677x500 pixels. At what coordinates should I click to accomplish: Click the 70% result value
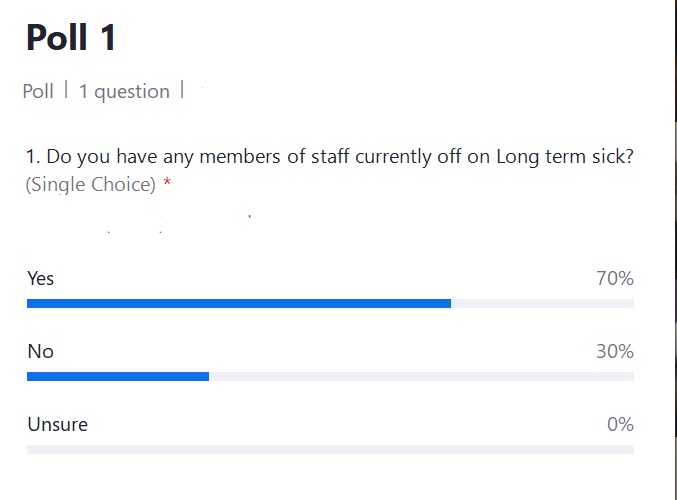[x=615, y=278]
